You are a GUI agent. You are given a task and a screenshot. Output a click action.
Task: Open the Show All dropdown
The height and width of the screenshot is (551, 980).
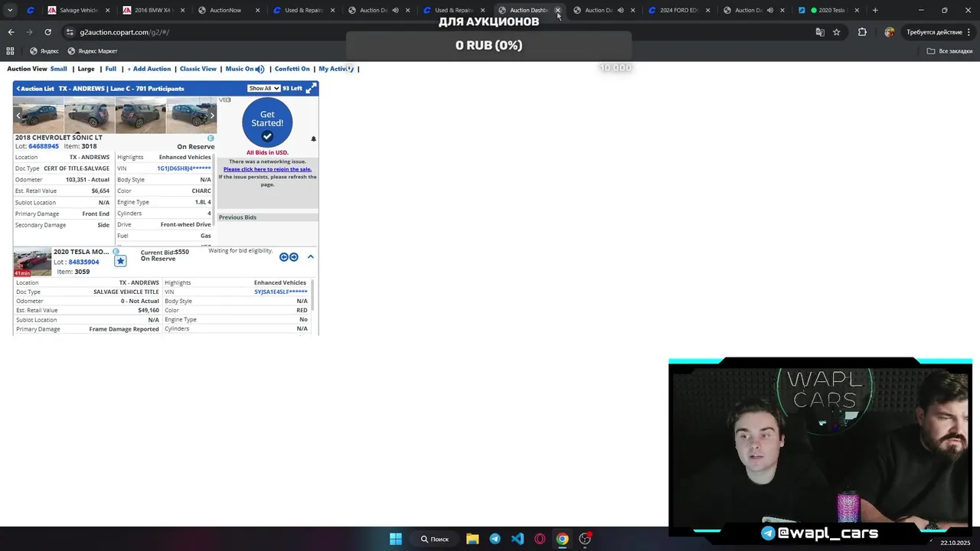point(263,89)
